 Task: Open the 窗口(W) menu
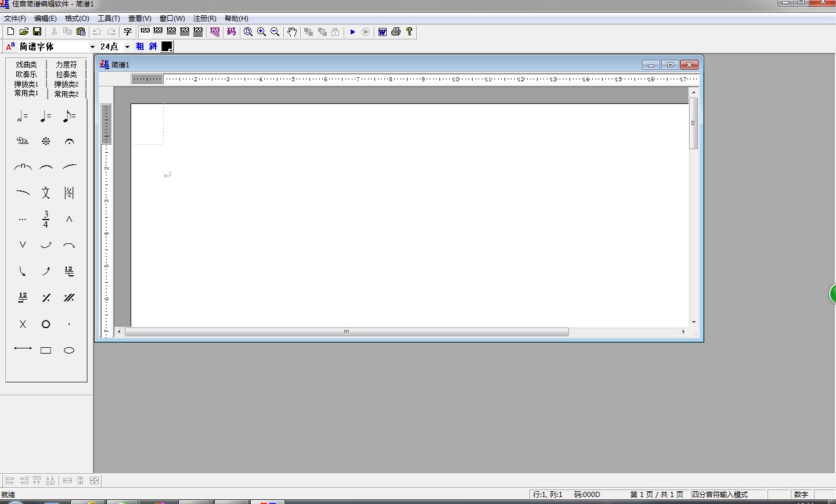point(172,19)
